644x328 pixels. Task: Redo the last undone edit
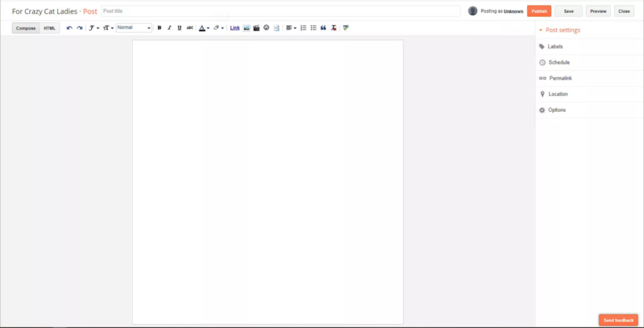coord(79,28)
